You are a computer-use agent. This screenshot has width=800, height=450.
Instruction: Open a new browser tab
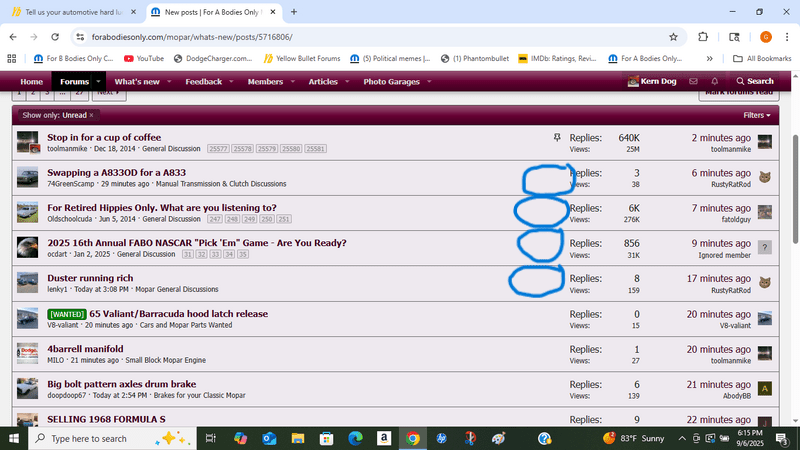click(294, 12)
